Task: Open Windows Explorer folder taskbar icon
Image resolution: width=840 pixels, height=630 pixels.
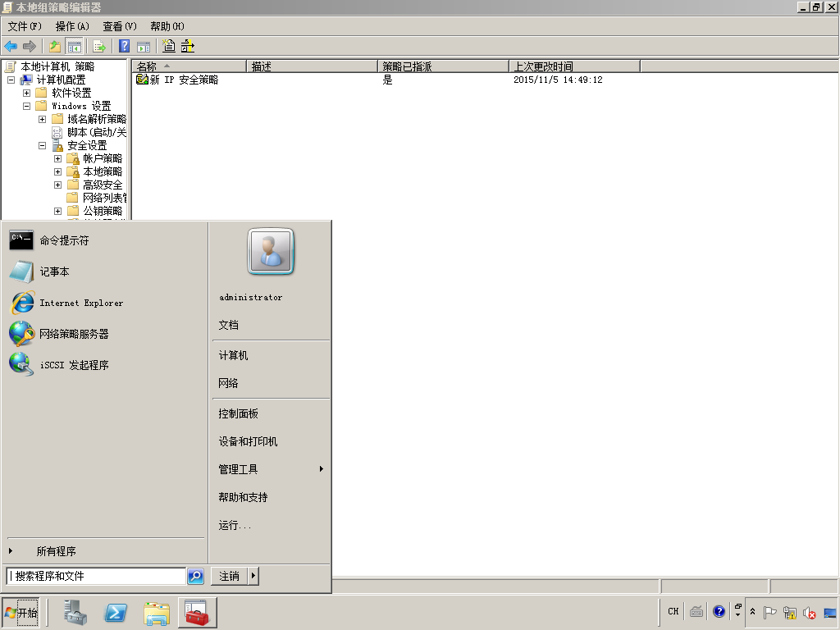Action: (157, 613)
